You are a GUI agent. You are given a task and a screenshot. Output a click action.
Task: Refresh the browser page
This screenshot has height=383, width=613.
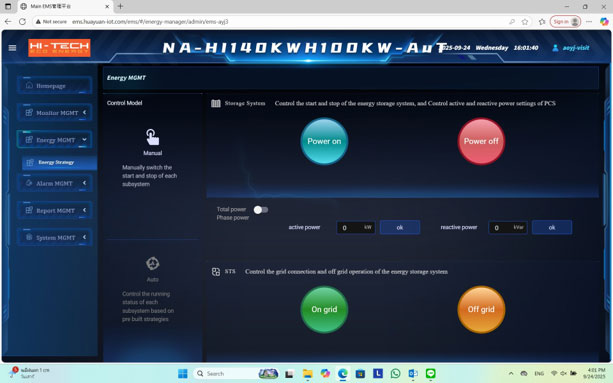(x=22, y=21)
